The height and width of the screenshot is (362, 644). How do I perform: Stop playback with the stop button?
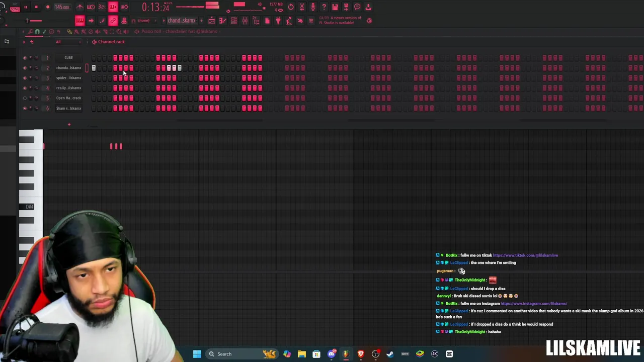tap(36, 7)
